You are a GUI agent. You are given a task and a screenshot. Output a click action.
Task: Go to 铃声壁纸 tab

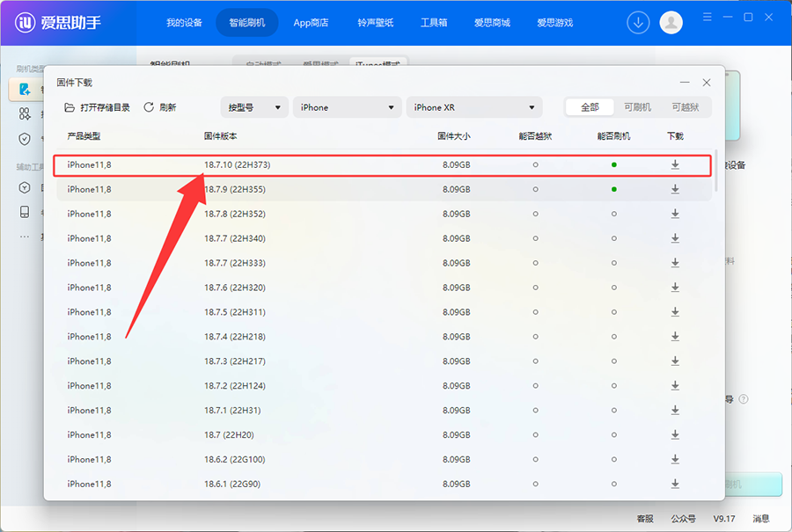[x=375, y=23]
